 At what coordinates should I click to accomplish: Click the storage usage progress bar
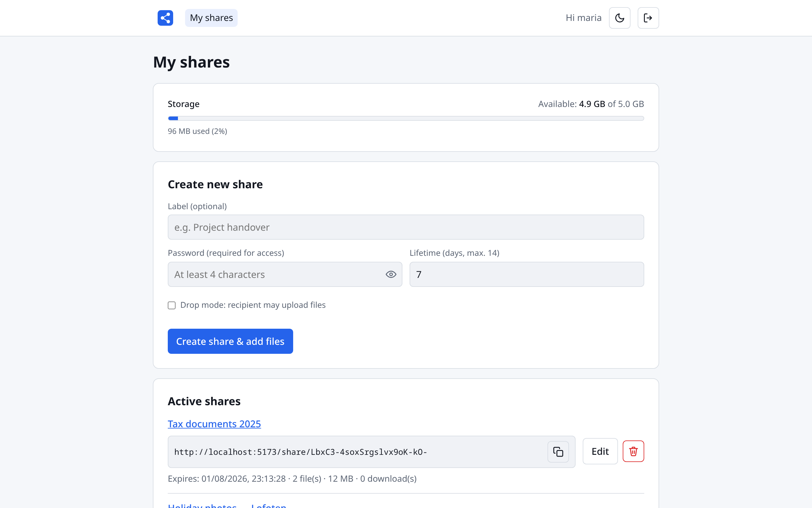406,118
